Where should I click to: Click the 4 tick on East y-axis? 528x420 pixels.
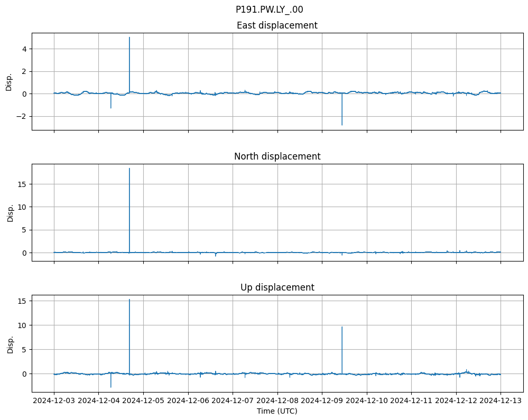24,49
